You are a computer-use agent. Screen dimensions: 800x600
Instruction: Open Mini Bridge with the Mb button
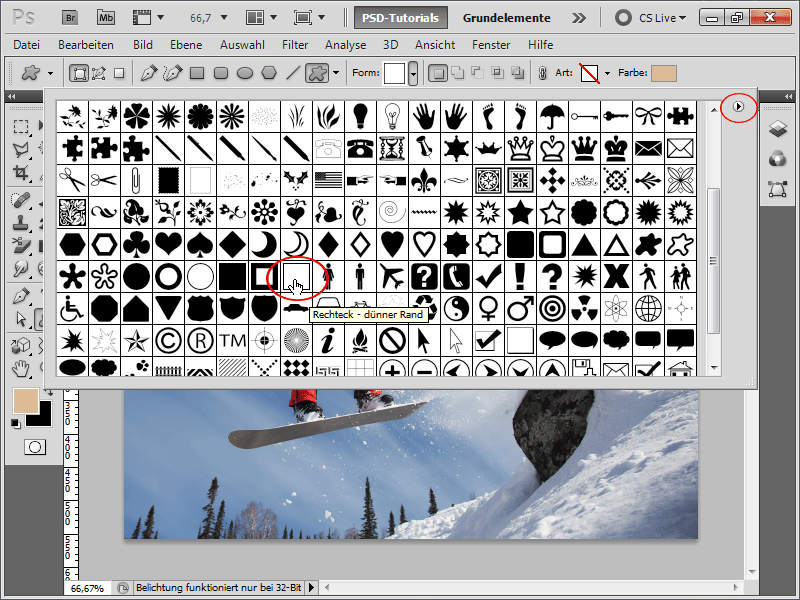(x=106, y=18)
